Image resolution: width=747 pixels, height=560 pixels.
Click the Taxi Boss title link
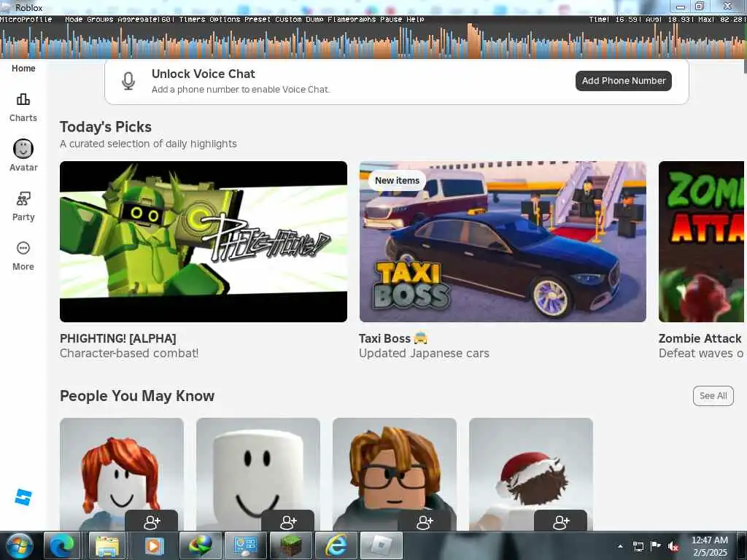(x=393, y=338)
